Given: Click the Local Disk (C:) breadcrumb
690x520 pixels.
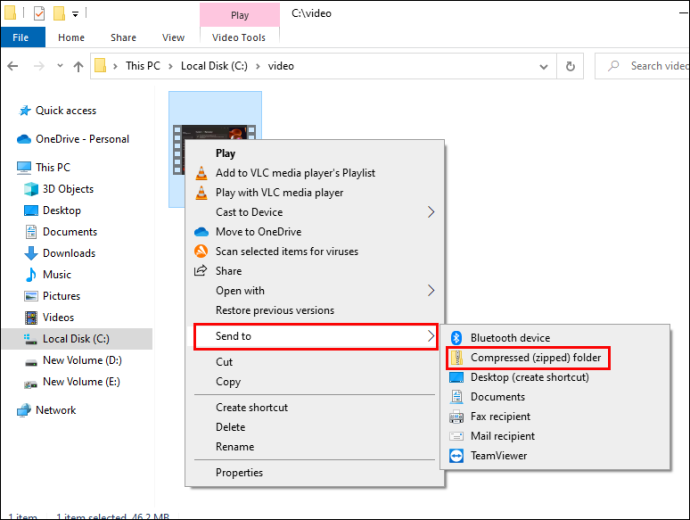Looking at the screenshot, I should point(214,66).
